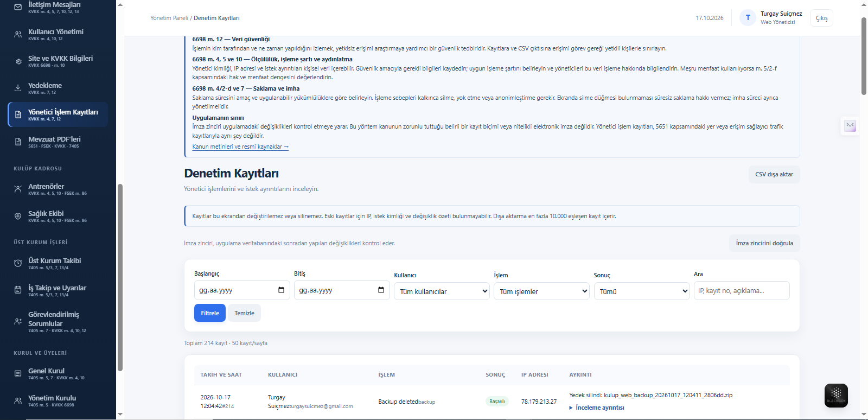
Task: Click the Yedekleme download icon
Action: [18, 88]
